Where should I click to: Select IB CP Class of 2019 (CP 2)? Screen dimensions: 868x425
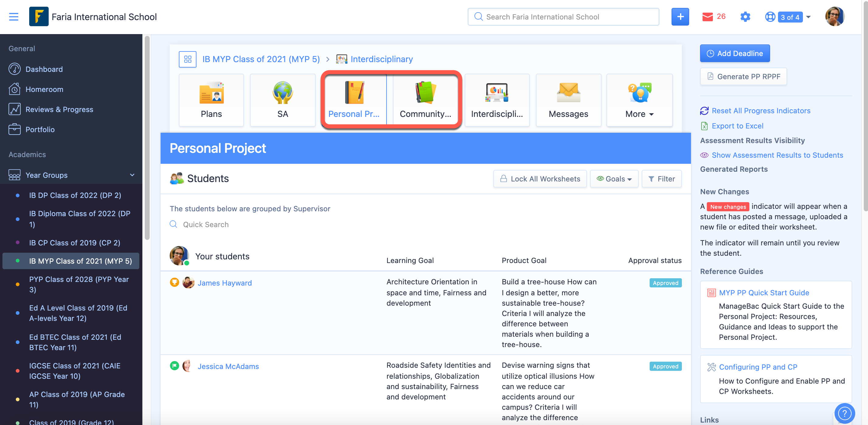75,243
